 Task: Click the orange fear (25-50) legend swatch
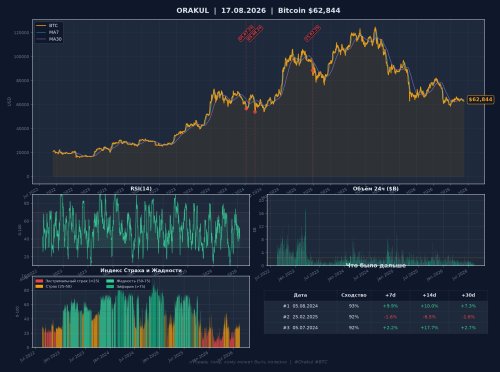pyautogui.click(x=39, y=286)
